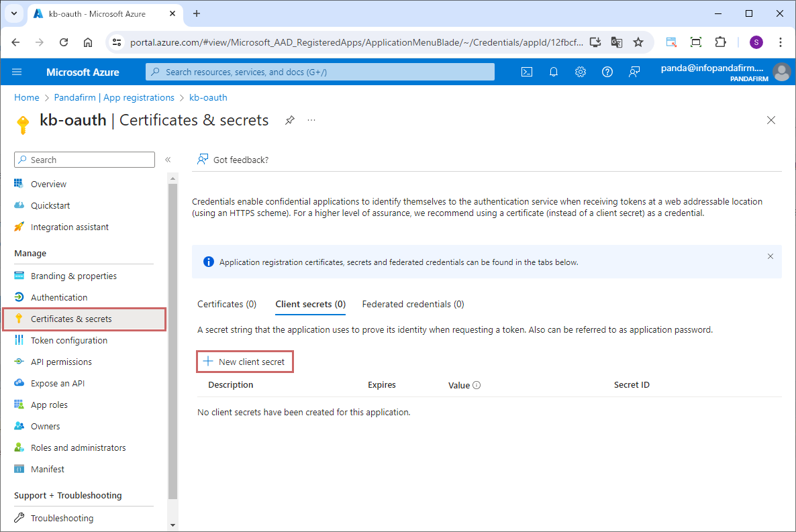The height and width of the screenshot is (532, 796).
Task: Dismiss the blue information banner
Action: pos(770,256)
